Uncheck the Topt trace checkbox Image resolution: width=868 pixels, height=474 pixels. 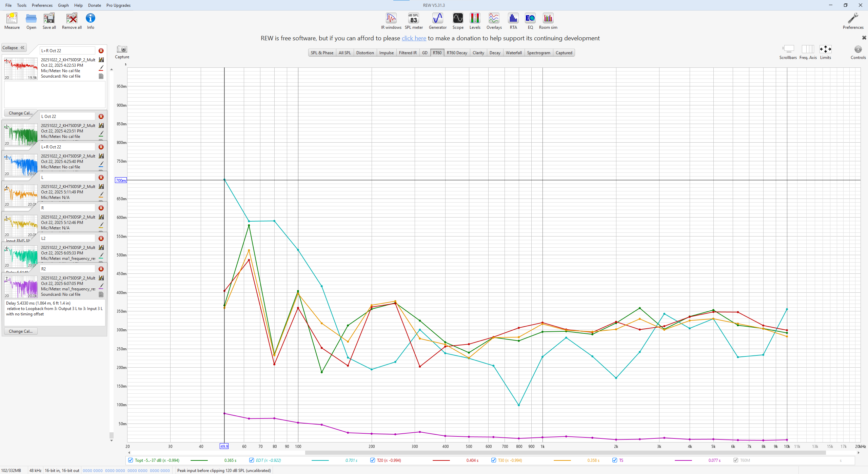tap(131, 460)
